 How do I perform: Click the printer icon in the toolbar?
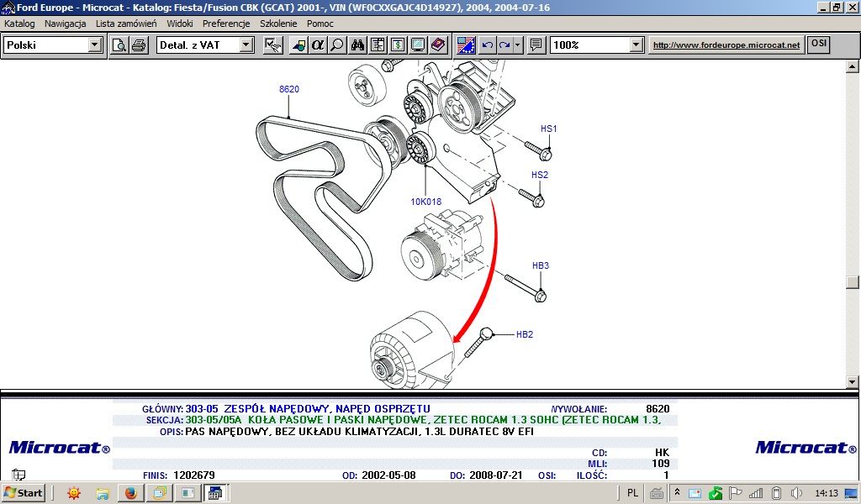[x=139, y=45]
